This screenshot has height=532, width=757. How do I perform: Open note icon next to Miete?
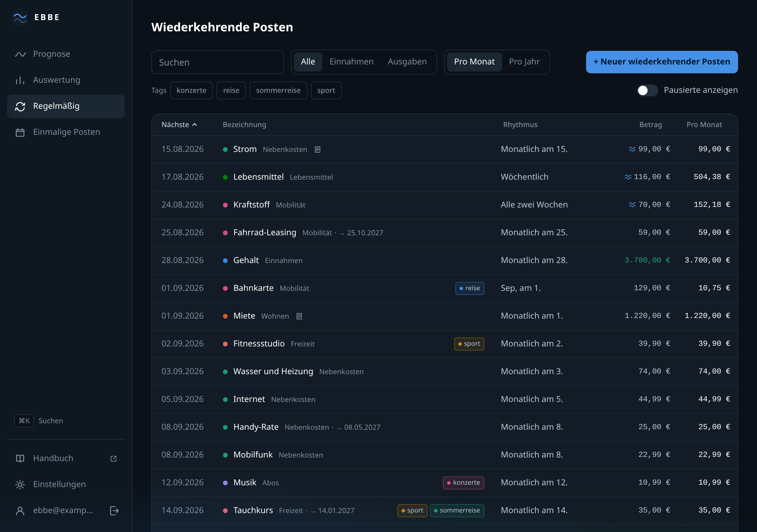point(299,316)
